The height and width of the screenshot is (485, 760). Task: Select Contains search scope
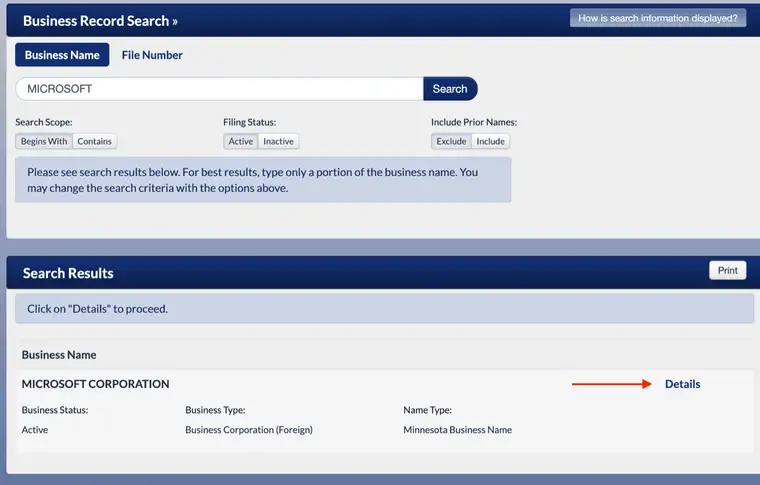point(95,141)
